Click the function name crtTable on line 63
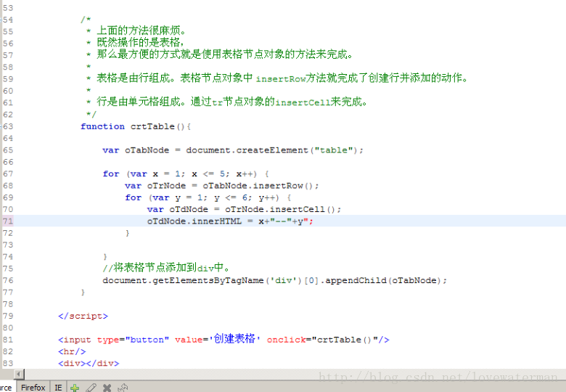The width and height of the screenshot is (566, 392). point(152,127)
